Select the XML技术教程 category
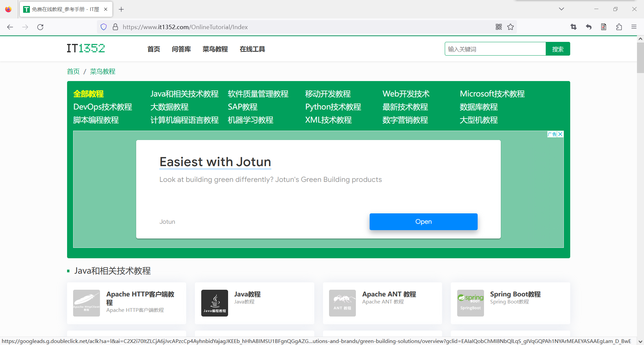The image size is (644, 345). pyautogui.click(x=328, y=120)
